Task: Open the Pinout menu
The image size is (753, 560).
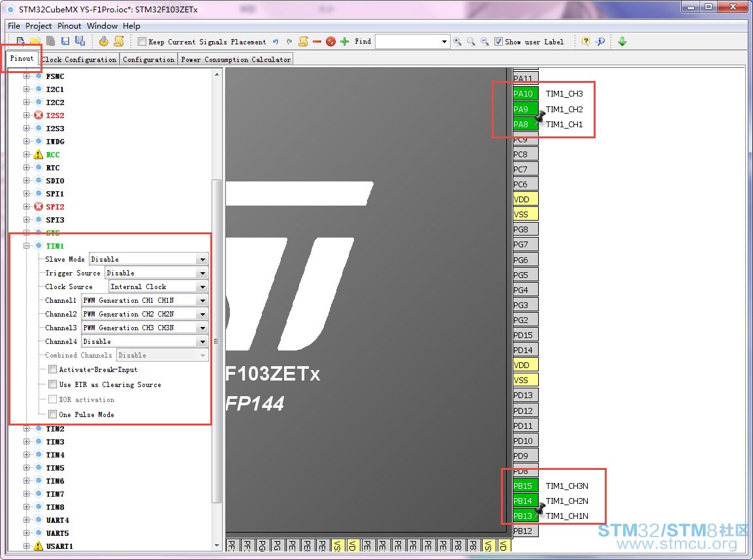Action: (x=69, y=26)
